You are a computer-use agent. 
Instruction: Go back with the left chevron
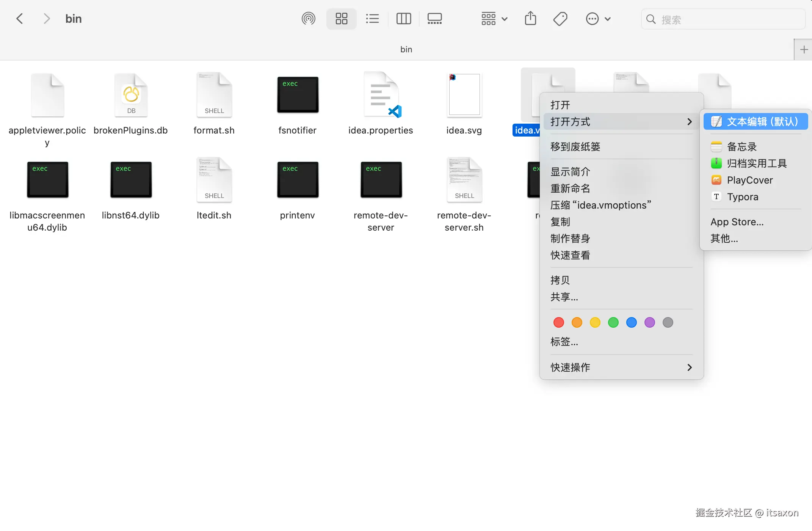[x=20, y=19]
